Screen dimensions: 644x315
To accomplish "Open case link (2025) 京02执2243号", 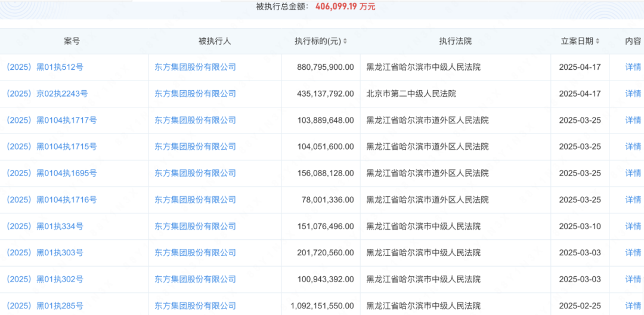I will [47, 94].
